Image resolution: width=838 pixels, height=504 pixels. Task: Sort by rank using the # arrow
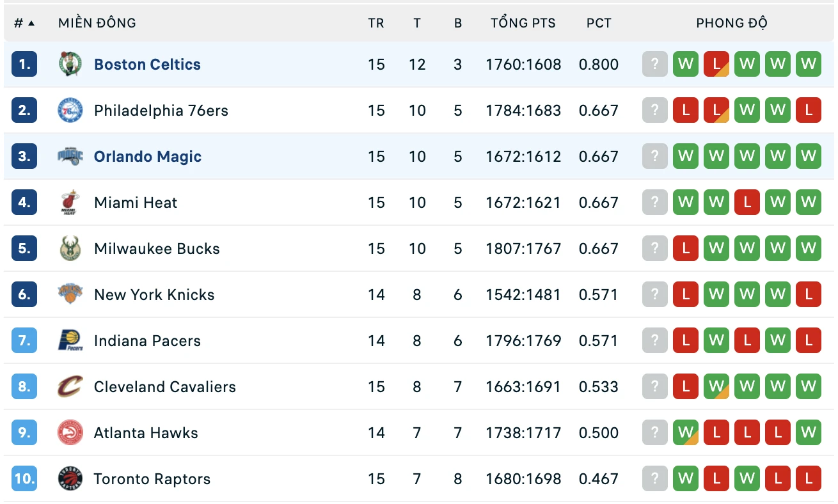[x=24, y=23]
